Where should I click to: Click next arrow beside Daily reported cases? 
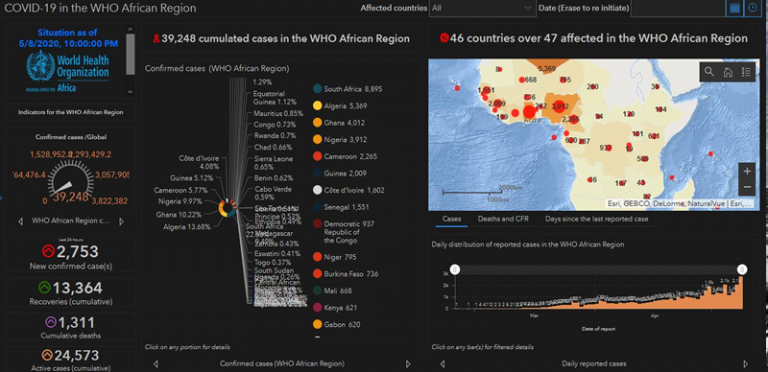click(745, 364)
